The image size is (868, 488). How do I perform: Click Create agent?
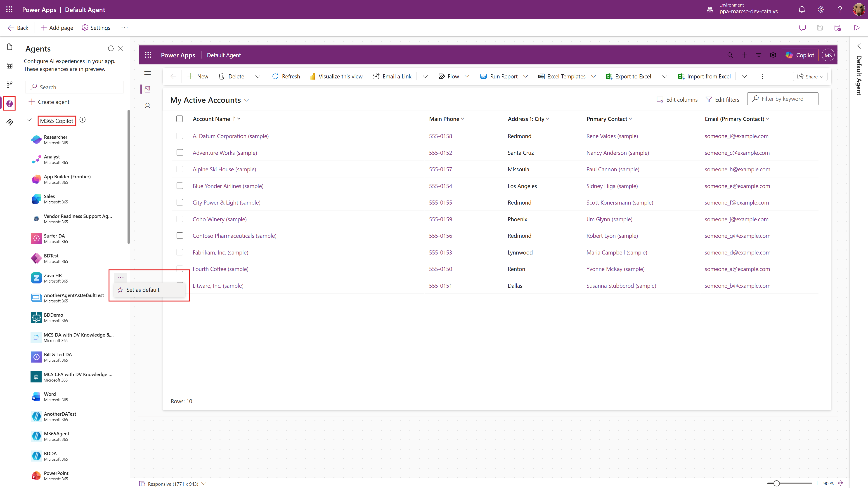pos(49,102)
